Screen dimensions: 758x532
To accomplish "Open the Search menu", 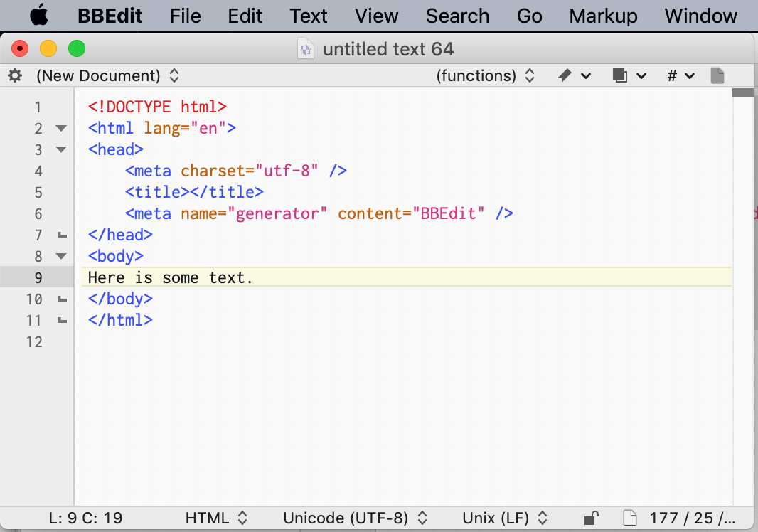I will [x=457, y=16].
